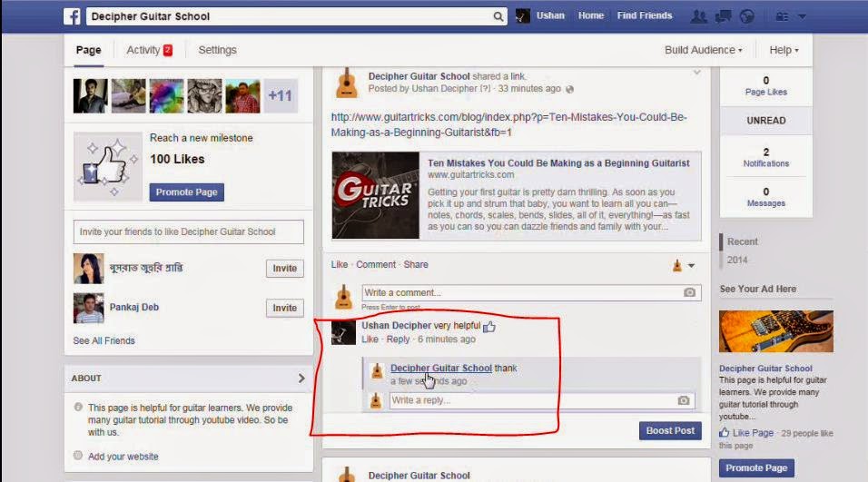Click the camera icon in Write a reply box

click(684, 400)
